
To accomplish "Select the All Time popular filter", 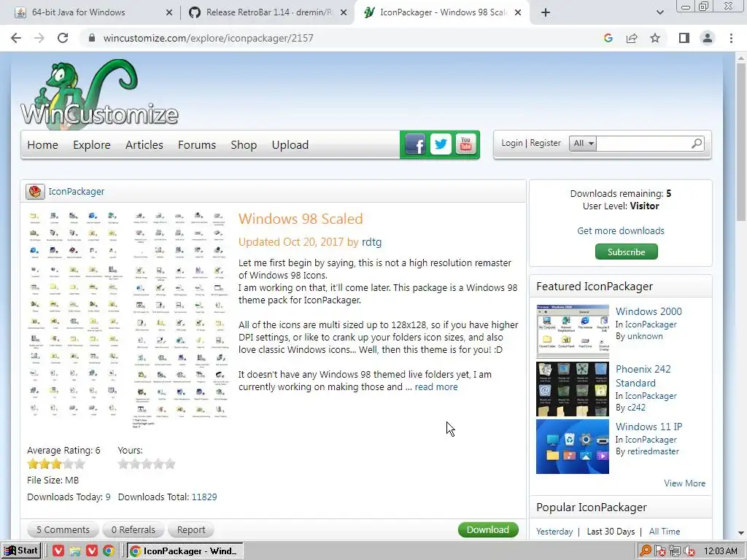I will point(665,532).
